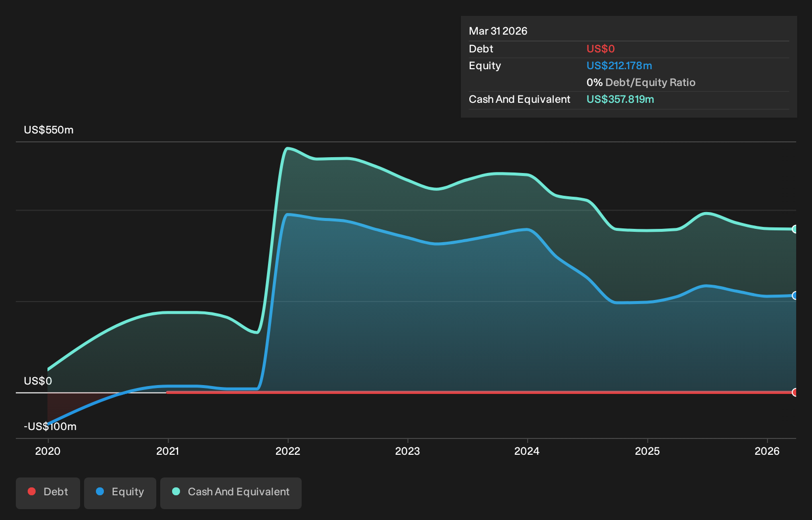Toggle the Cash And Equivalent legend button
812x520 pixels.
(x=231, y=493)
